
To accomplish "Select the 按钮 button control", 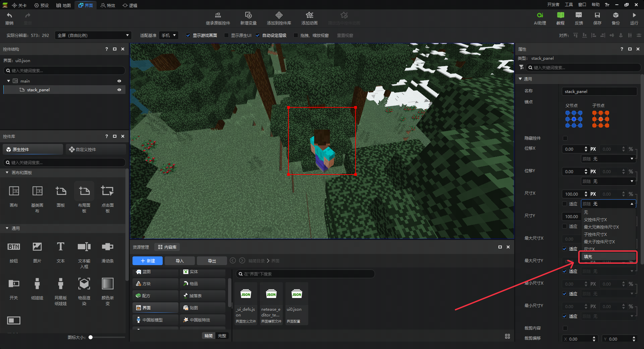I will 14,247.
